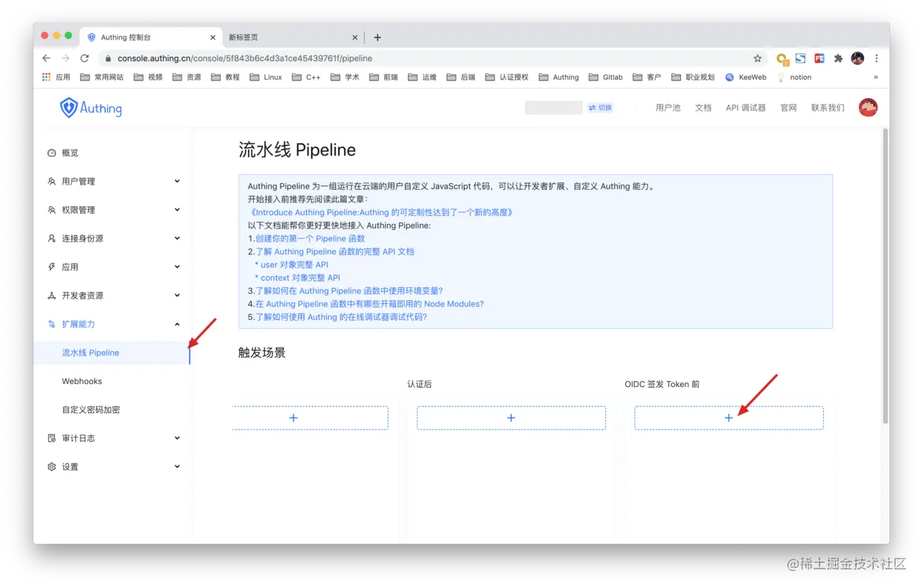Open 官网 in the header
This screenshot has height=588, width=923.
tap(788, 108)
